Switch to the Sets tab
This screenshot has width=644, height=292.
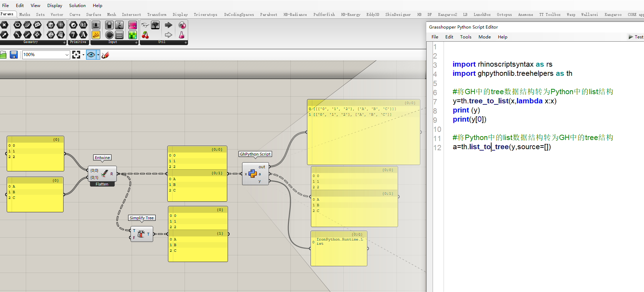40,14
